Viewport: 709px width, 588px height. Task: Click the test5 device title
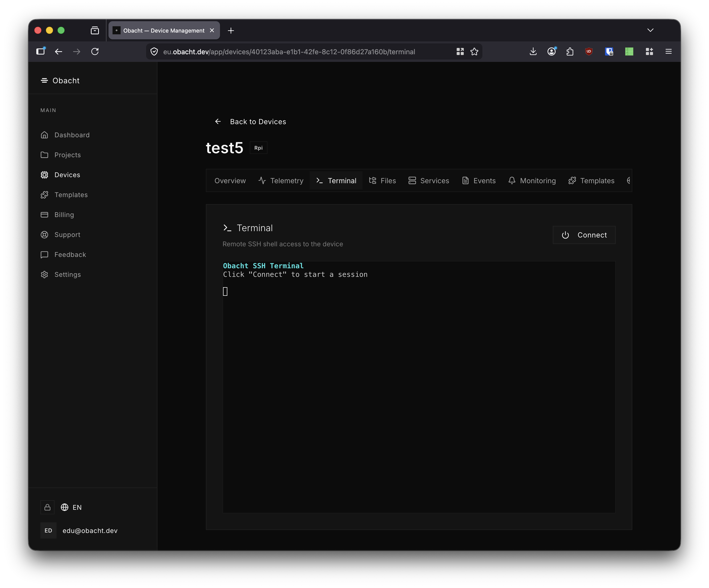(225, 148)
